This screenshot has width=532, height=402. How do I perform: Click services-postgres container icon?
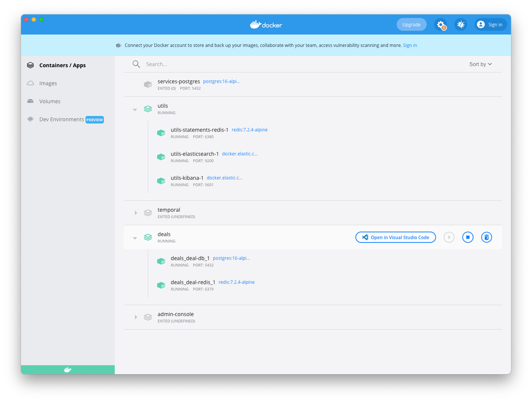click(148, 84)
